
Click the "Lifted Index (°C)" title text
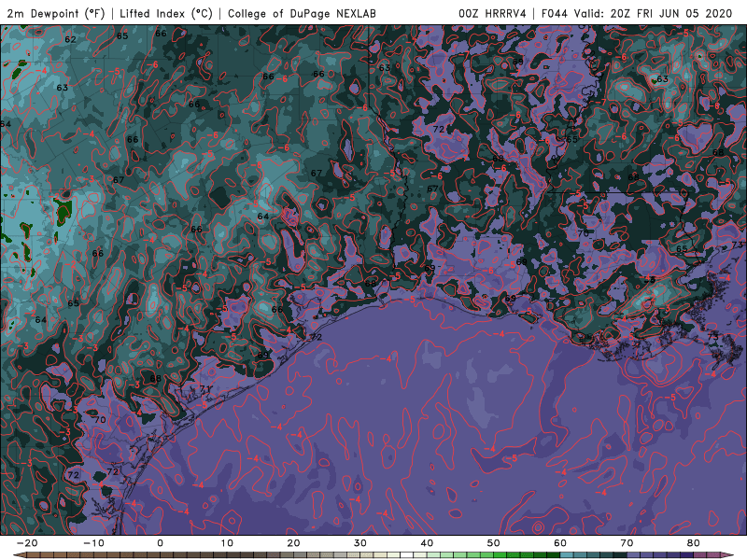166,13
